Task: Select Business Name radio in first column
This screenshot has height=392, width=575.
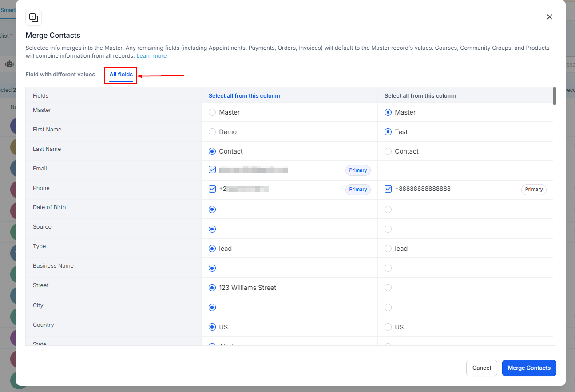Action: [212, 268]
